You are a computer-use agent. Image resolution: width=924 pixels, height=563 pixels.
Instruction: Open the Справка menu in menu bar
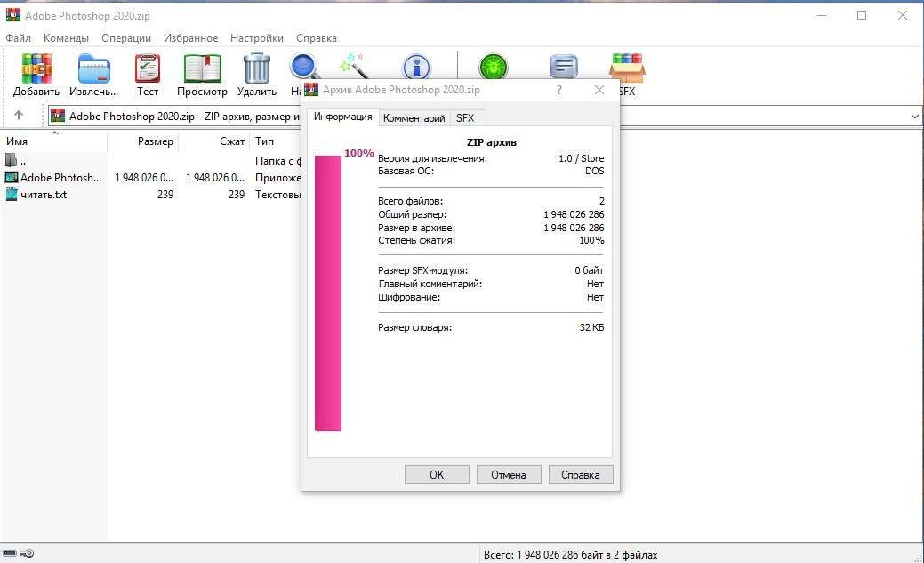click(317, 37)
